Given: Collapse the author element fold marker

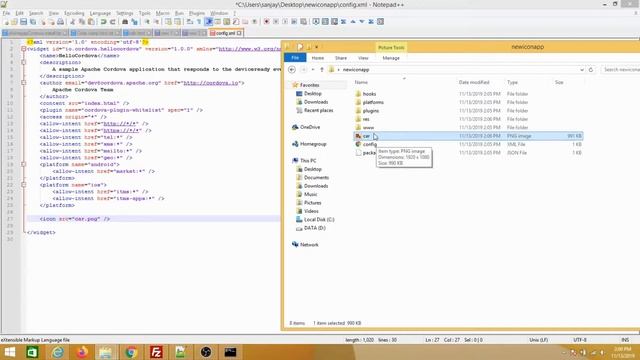Looking at the screenshot, I should [x=24, y=83].
